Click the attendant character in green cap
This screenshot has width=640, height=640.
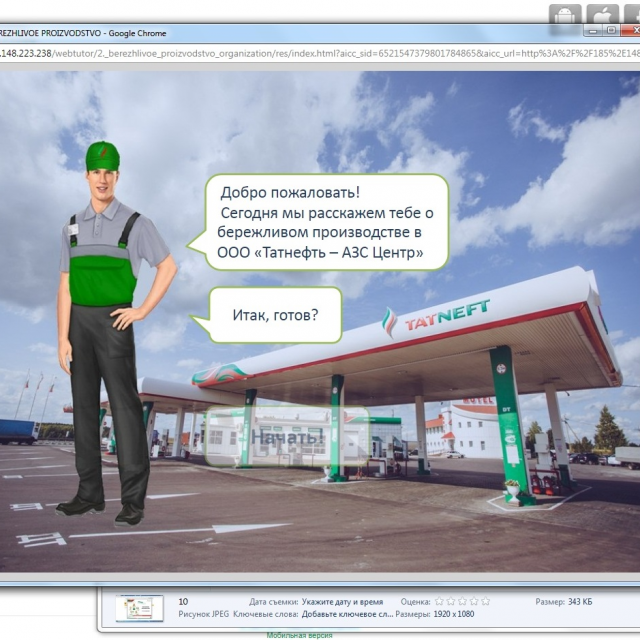(x=116, y=333)
